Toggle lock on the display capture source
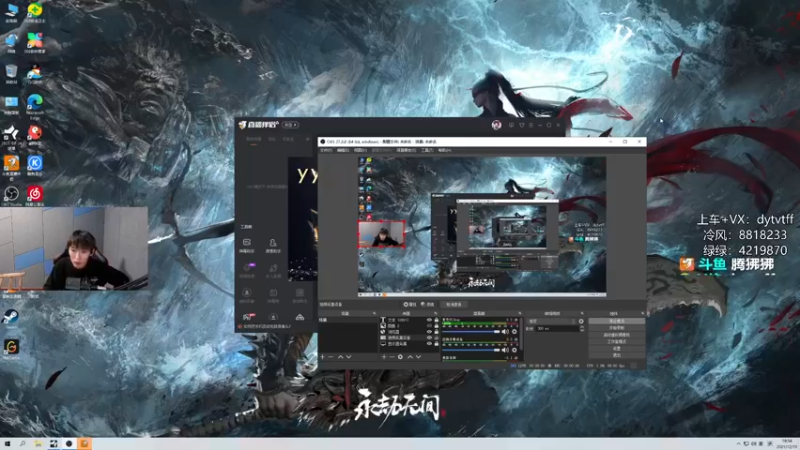 (437, 343)
